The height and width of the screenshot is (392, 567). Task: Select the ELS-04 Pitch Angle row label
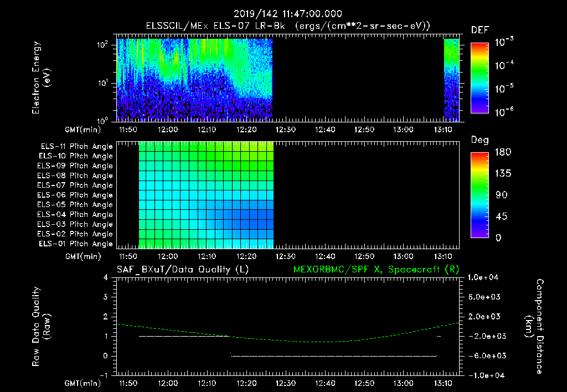tap(75, 215)
